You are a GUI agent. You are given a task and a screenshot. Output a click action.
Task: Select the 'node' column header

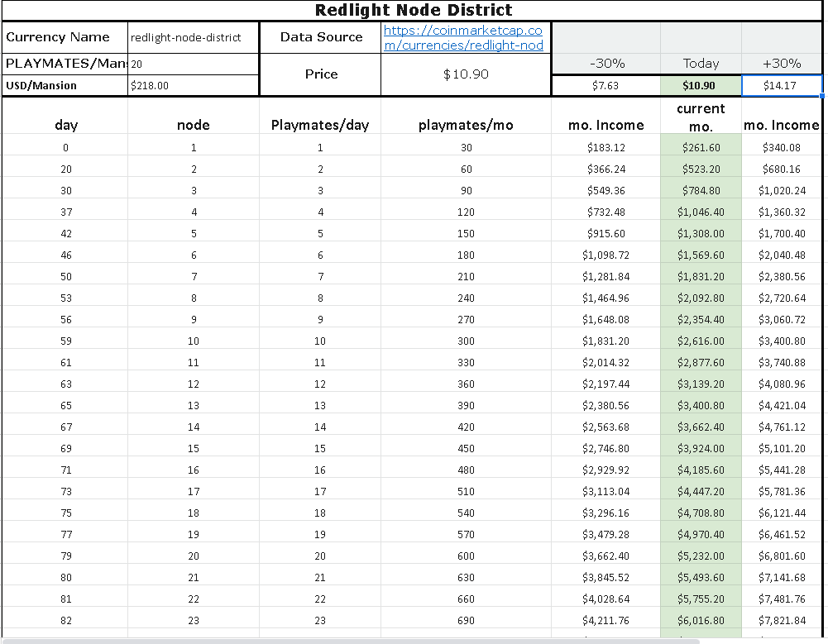point(194,116)
